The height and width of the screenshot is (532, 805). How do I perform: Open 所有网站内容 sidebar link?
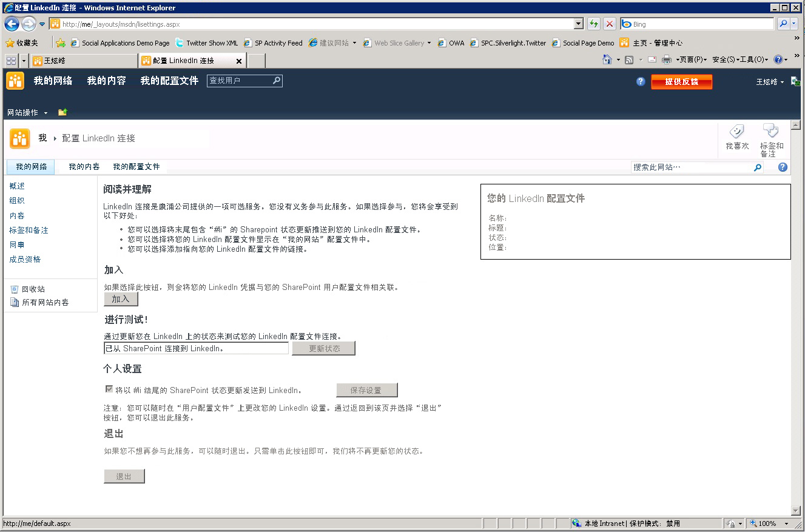click(45, 302)
